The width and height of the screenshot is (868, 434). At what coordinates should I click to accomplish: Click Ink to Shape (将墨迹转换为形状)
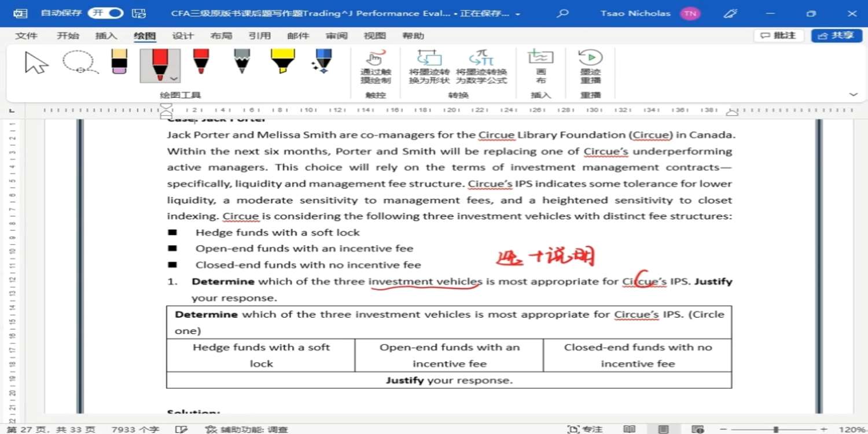point(429,67)
